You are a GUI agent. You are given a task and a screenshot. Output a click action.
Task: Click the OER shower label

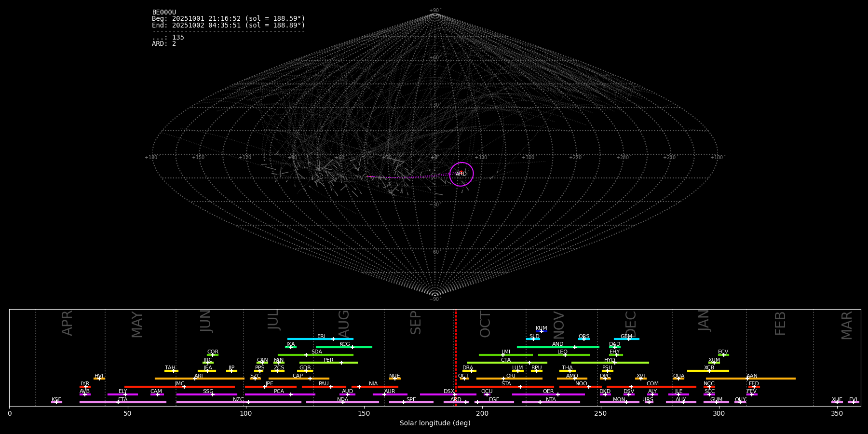coord(548,392)
